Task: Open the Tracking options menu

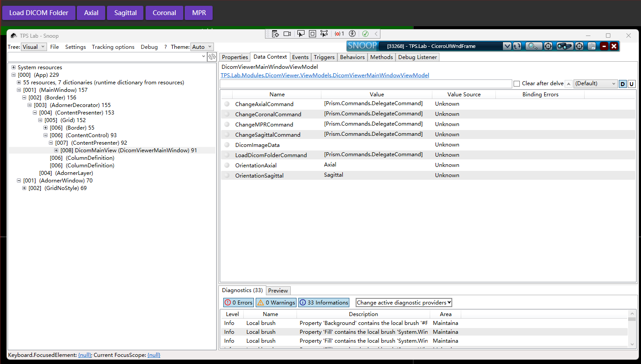Action: pyautogui.click(x=113, y=47)
